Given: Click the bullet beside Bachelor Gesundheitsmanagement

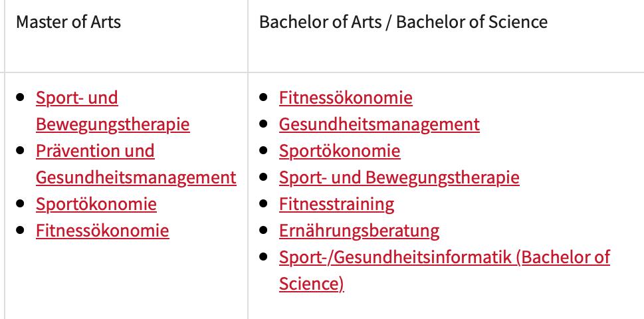Looking at the screenshot, I should click(265, 124).
